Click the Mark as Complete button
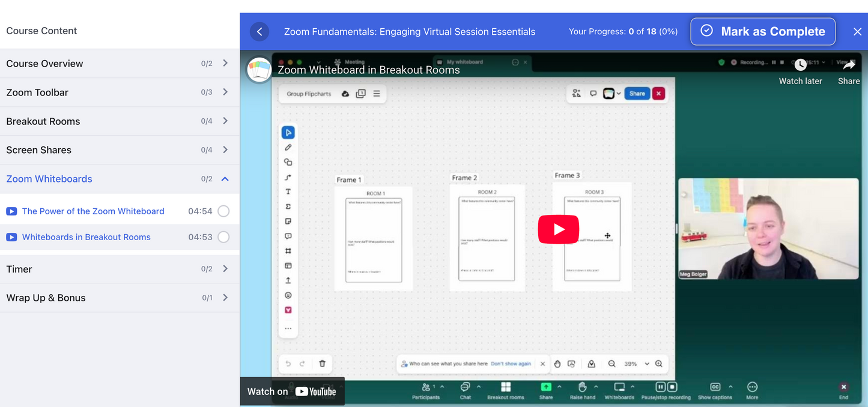This screenshot has height=407, width=868. tap(762, 31)
